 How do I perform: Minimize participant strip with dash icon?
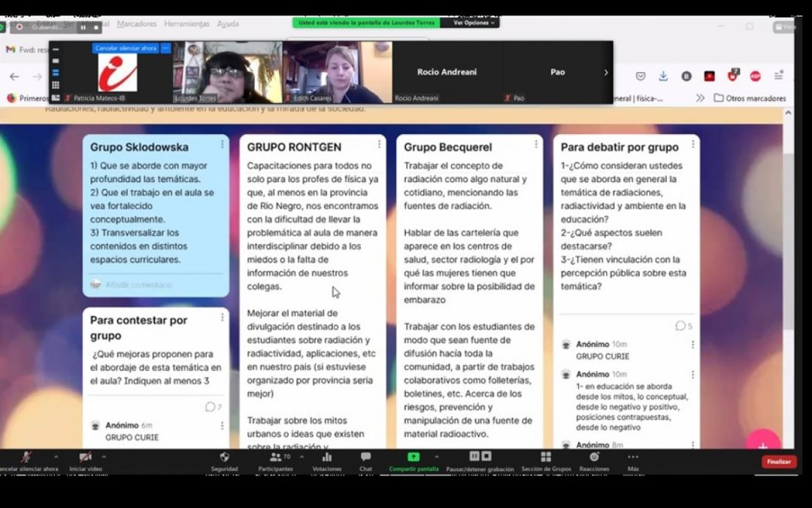[56, 50]
